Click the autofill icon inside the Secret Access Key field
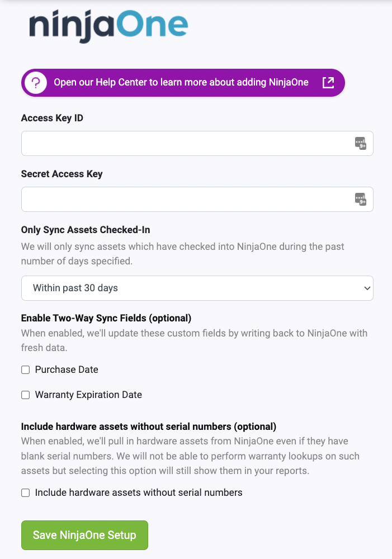Image resolution: width=392 pixels, height=559 pixels. tap(361, 199)
